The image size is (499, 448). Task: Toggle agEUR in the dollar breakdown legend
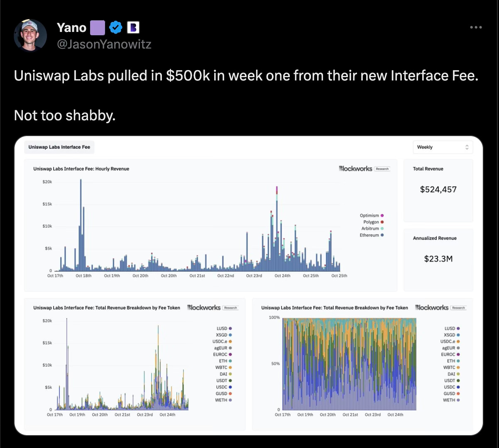[x=223, y=348]
